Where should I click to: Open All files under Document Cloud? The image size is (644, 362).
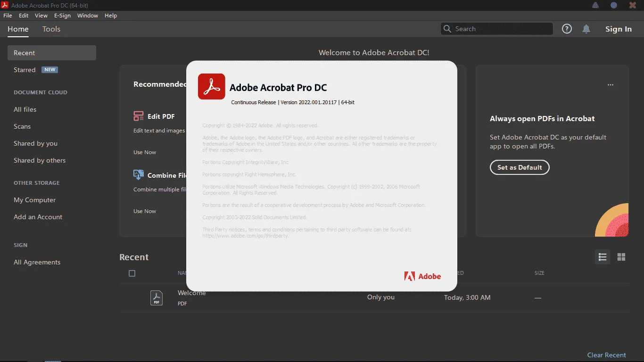[25, 109]
